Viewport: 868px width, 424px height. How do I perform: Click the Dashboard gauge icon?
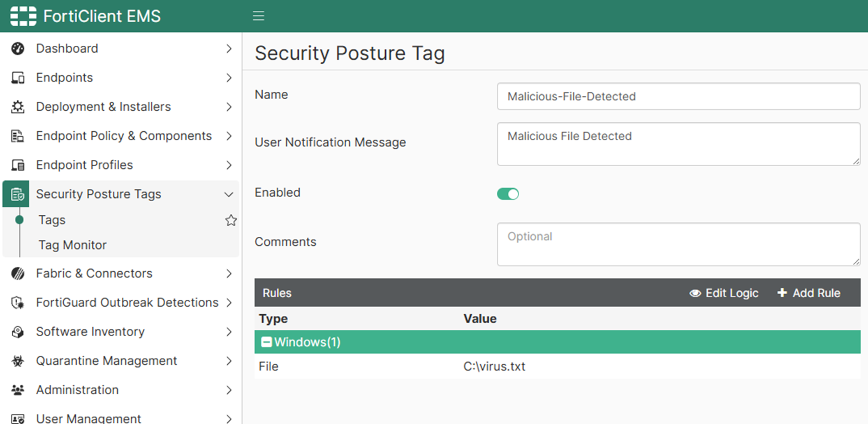(18, 49)
